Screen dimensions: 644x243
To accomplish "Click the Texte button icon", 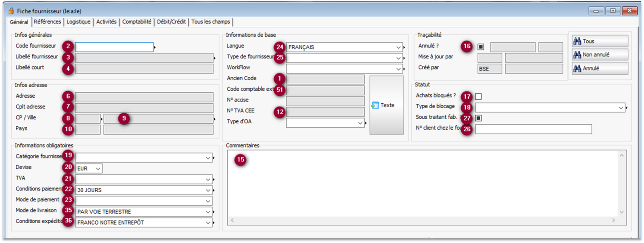I will pyautogui.click(x=375, y=105).
